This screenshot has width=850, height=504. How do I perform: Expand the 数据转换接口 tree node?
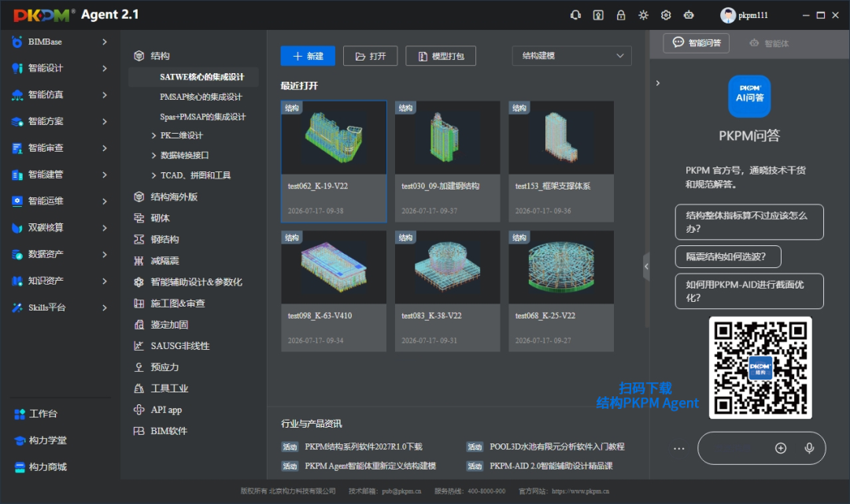[x=153, y=156]
